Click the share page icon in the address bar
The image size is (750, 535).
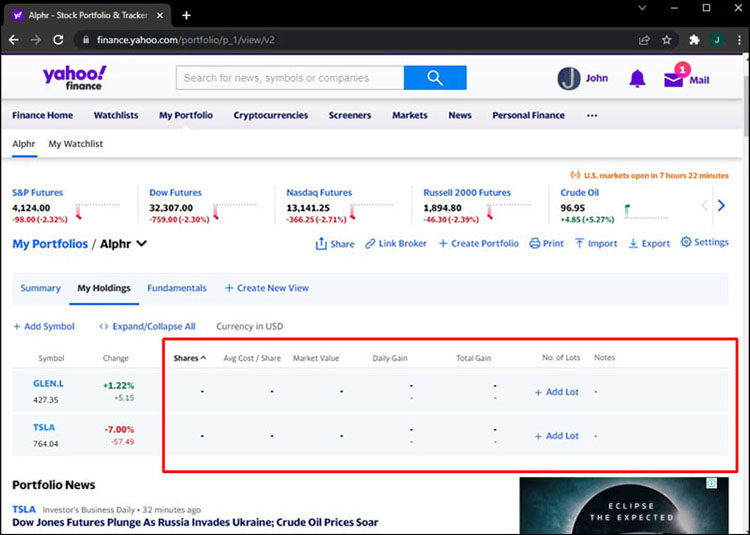coord(644,40)
